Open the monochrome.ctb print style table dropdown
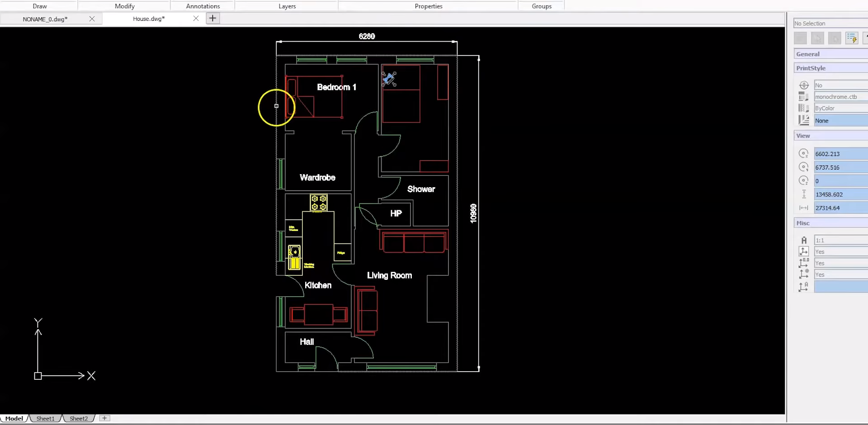The image size is (868, 425). pyautogui.click(x=840, y=97)
